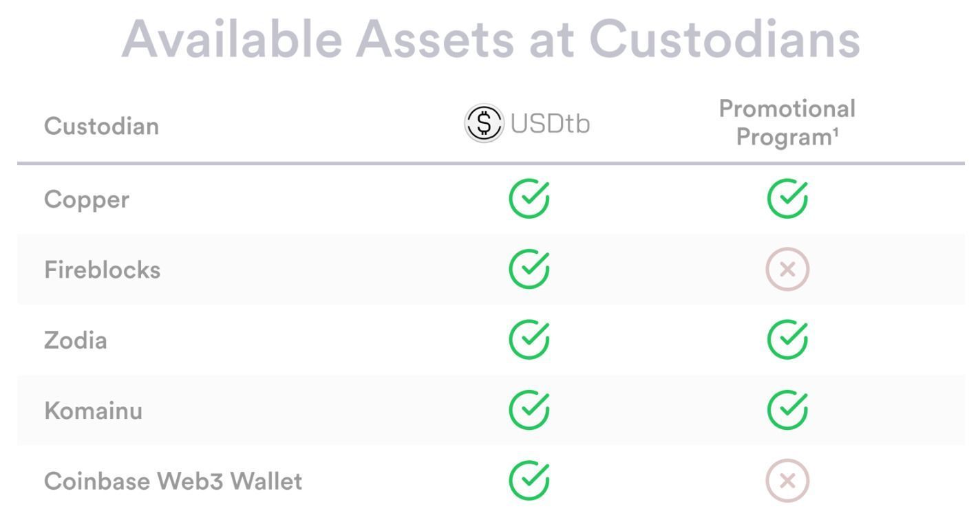Select the Custodian column header
The width and height of the screenshot is (980, 531).
click(102, 127)
